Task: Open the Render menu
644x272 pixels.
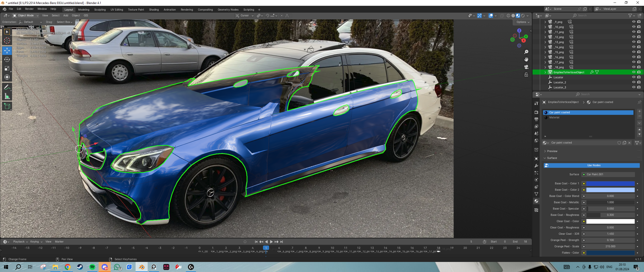Action: 29,9
